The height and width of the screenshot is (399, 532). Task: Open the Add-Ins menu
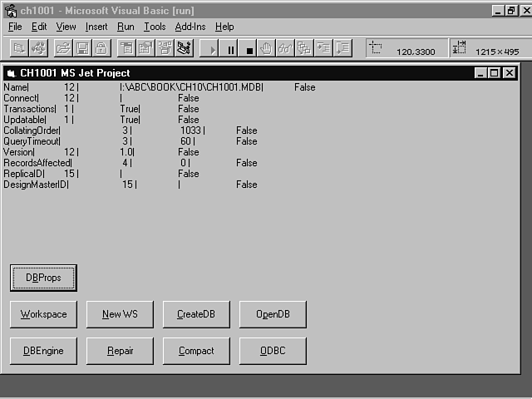(x=191, y=27)
